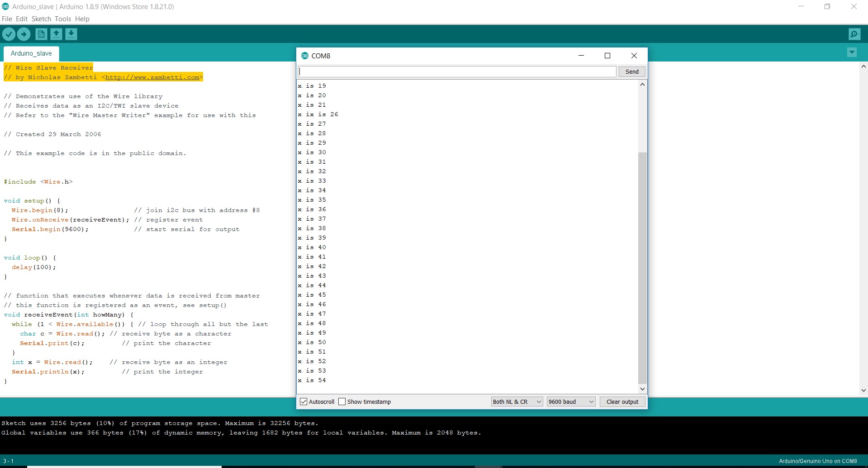This screenshot has height=468, width=868.
Task: Click the code editor scroll up arrow
Action: click(863, 66)
